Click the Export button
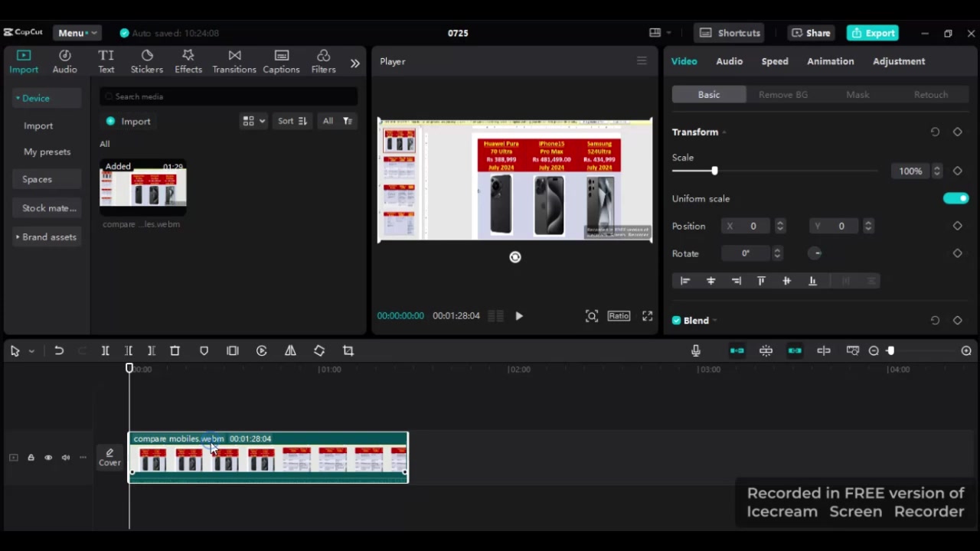The width and height of the screenshot is (980, 551). [x=873, y=33]
